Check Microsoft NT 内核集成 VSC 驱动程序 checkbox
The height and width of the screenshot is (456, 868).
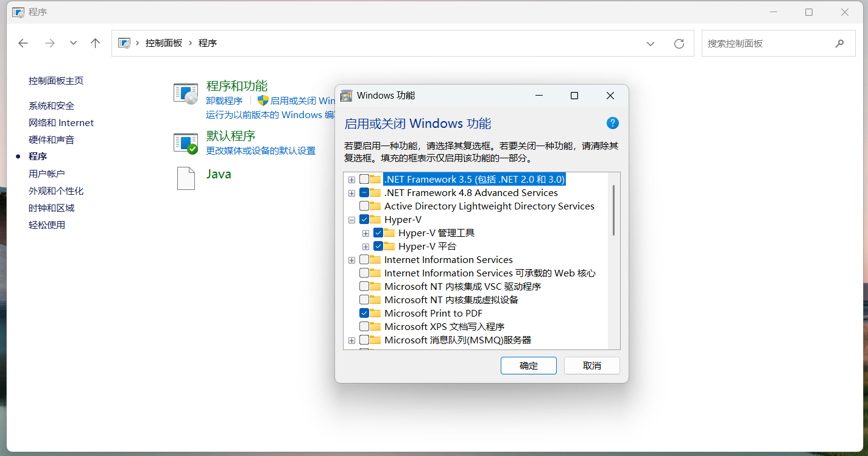point(364,286)
